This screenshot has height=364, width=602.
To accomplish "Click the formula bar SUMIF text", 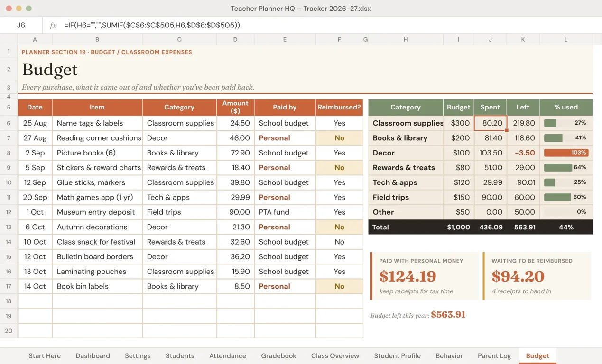I will point(152,25).
